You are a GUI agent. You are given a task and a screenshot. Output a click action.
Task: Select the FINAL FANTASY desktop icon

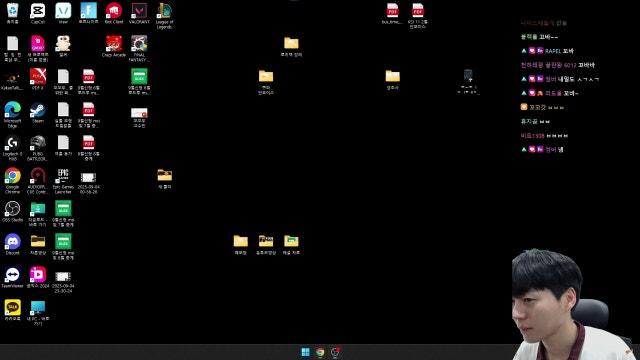pyautogui.click(x=139, y=49)
